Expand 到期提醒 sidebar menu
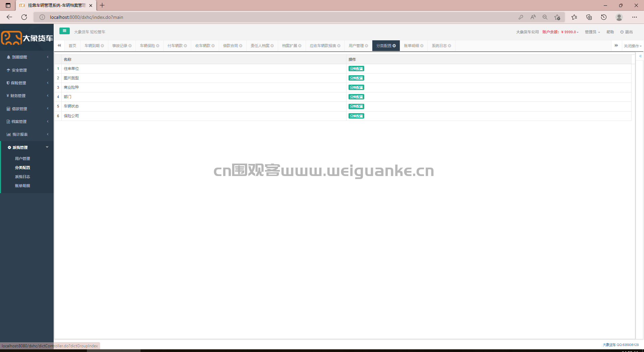 coord(27,57)
